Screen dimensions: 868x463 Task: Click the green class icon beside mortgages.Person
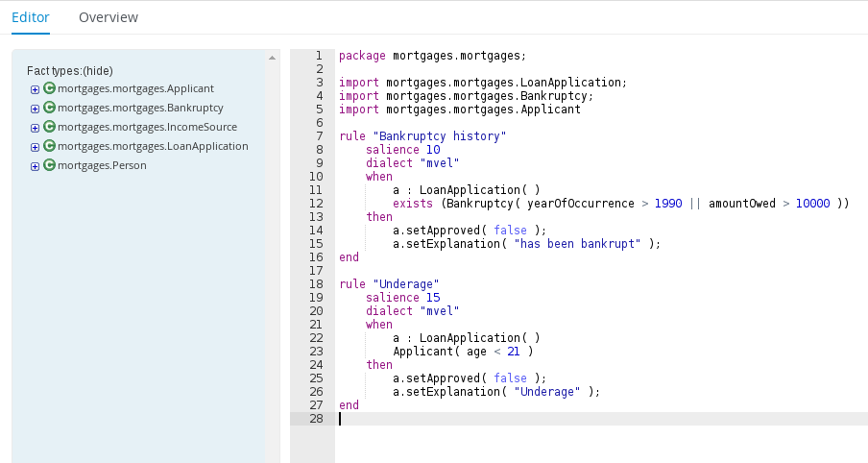click(x=50, y=165)
